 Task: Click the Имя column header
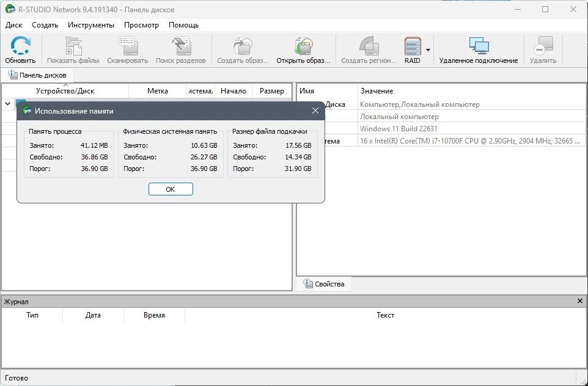[327, 91]
